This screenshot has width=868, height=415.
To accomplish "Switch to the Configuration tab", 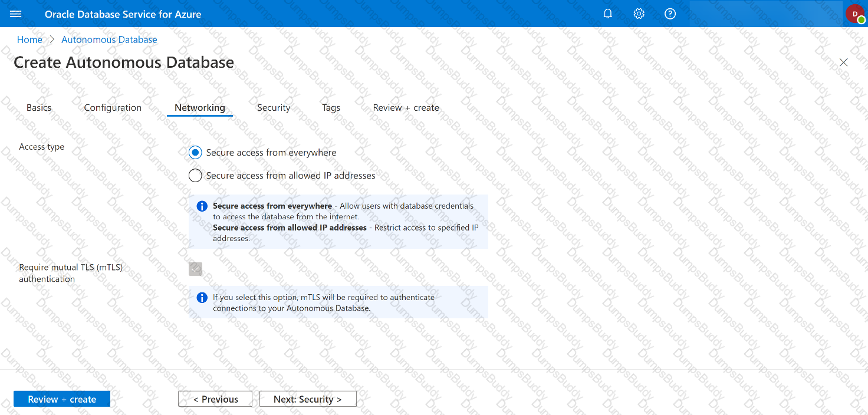I will point(113,108).
